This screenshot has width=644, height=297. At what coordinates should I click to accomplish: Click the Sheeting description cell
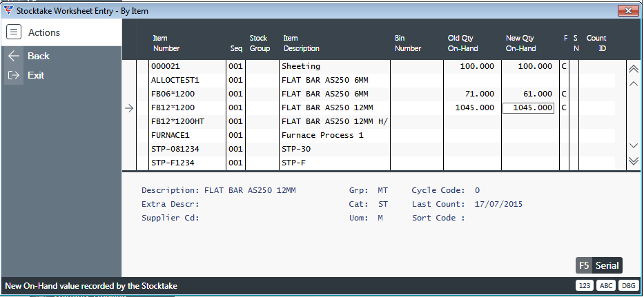[301, 66]
